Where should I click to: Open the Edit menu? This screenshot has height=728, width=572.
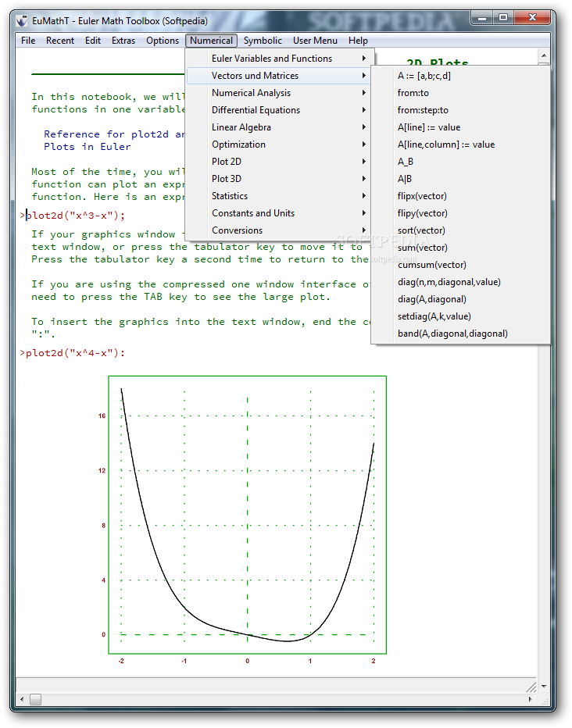(93, 41)
